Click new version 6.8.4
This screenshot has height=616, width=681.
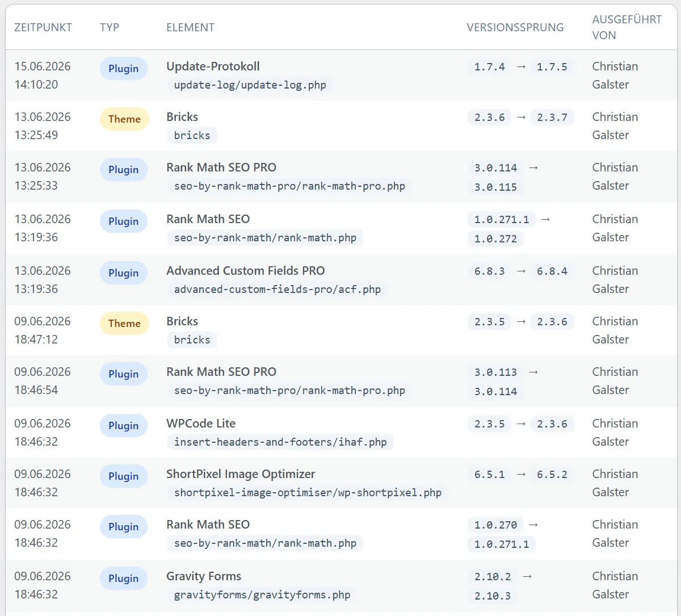pos(552,271)
